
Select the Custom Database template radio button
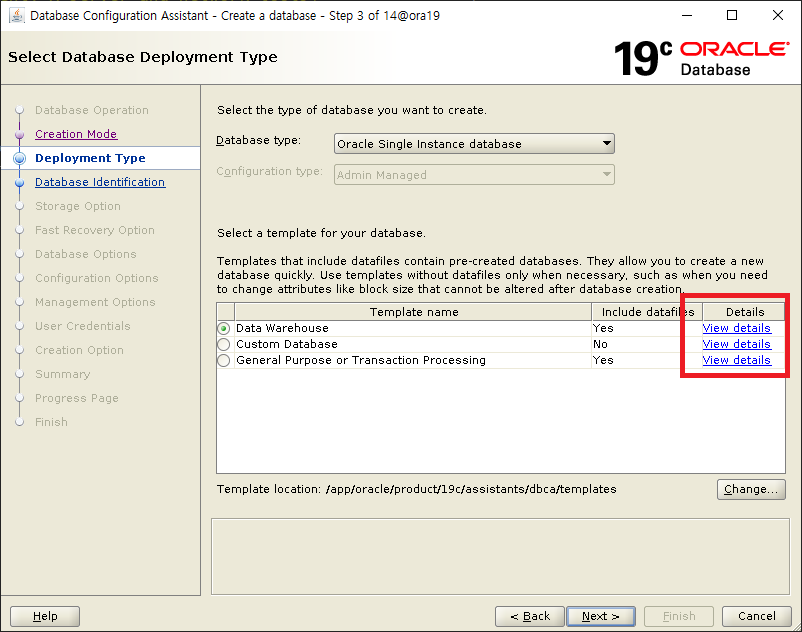pos(224,344)
